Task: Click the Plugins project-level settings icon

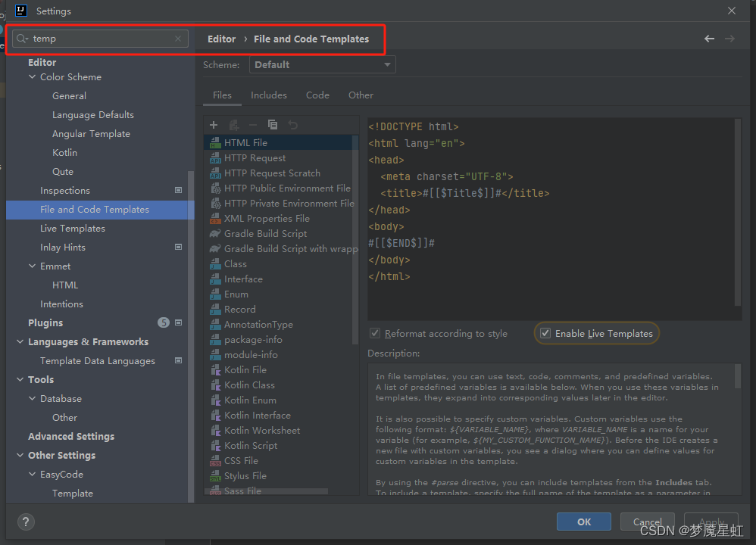Action: click(178, 323)
